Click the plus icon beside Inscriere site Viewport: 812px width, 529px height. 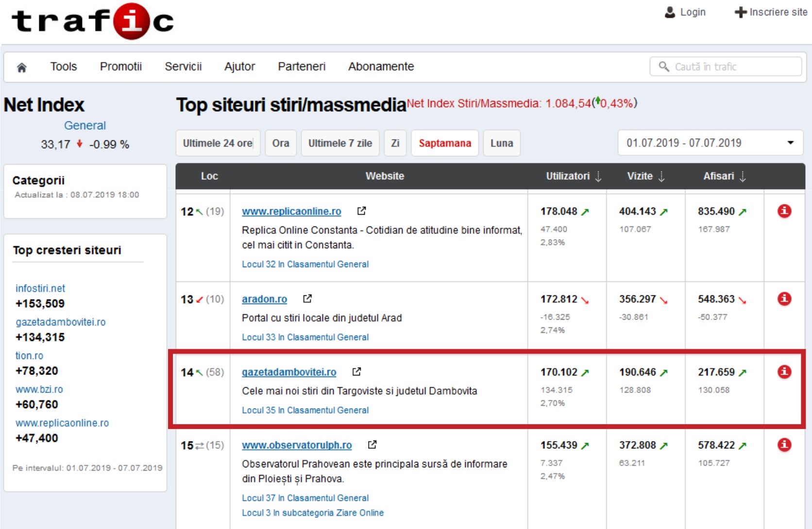[x=740, y=12]
